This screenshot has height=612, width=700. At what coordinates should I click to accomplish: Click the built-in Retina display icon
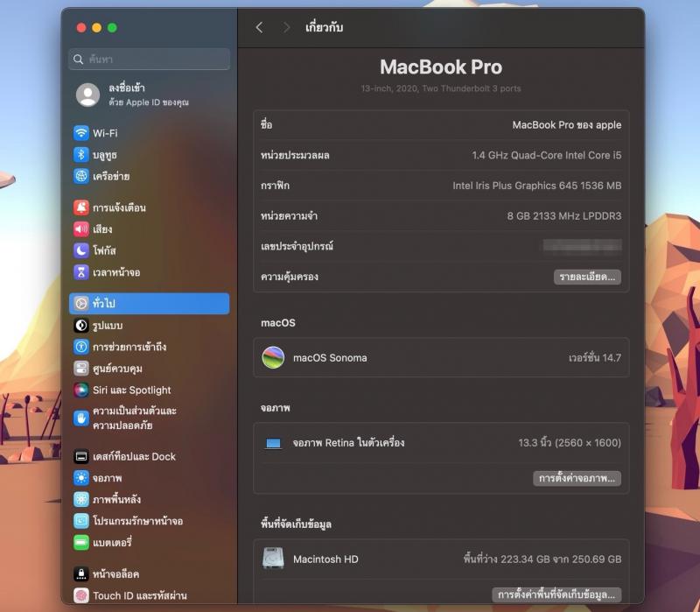[273, 443]
